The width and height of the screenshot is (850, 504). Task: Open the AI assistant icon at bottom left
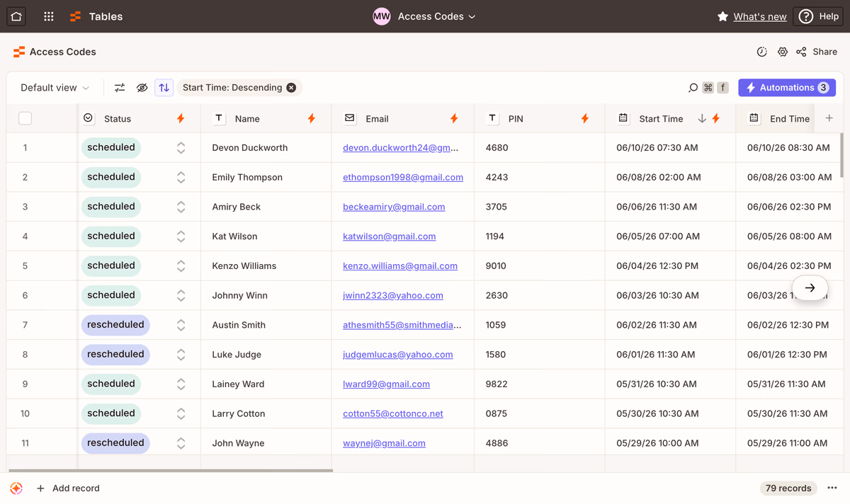coord(16,488)
